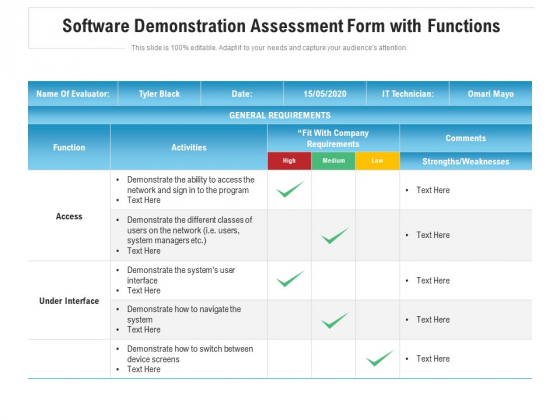
Task: Click 'Text Here' bullet under system managers activity
Action: click(144, 251)
